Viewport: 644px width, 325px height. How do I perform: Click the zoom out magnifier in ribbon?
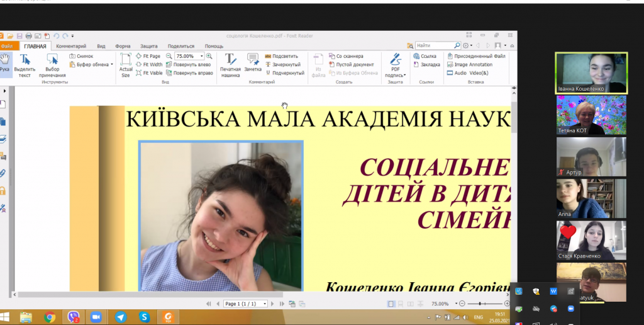click(169, 56)
